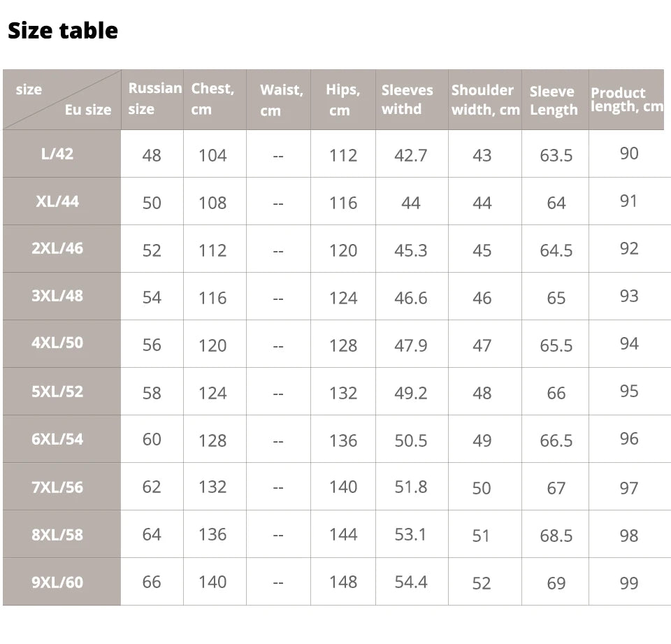Viewport: 671px width, 644px height.
Task: Click the "Hips, cm" column header
Action: coord(342,99)
